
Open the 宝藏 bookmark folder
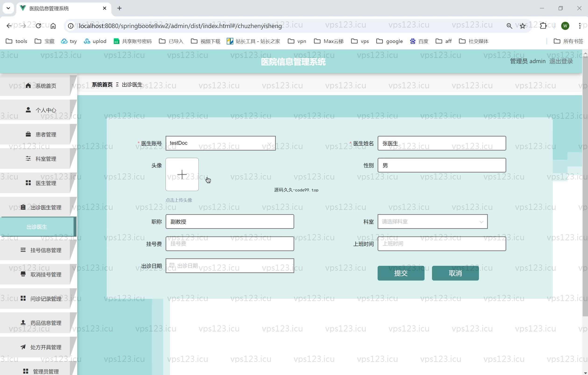[x=44, y=41]
